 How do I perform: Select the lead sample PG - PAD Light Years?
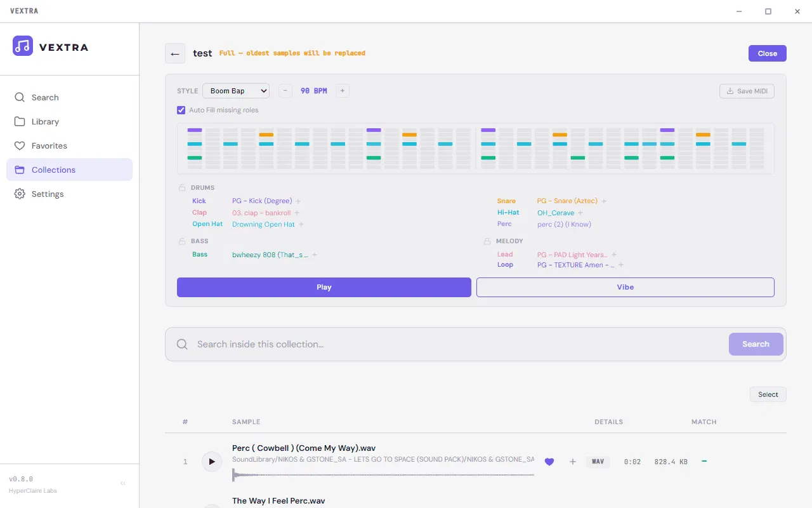[572, 255]
